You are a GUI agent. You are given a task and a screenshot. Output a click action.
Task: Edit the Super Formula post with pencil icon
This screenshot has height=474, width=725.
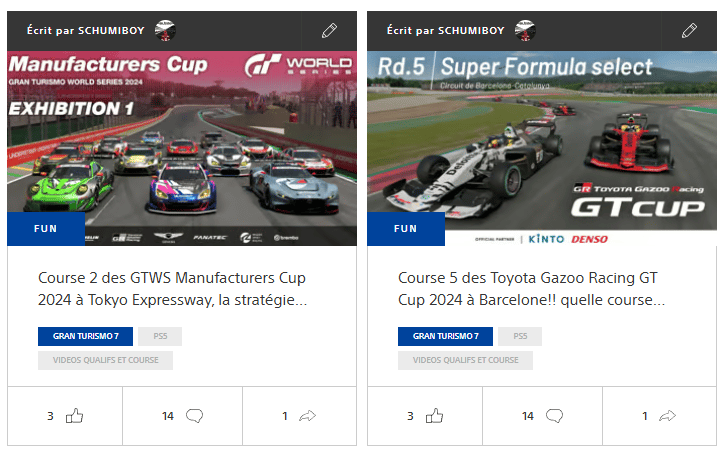tap(689, 31)
